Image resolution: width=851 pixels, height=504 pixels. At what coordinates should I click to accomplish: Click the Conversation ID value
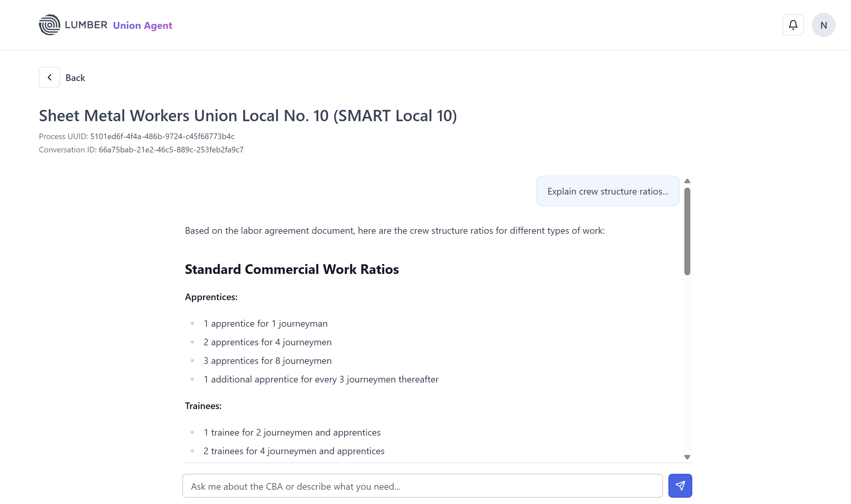(x=171, y=150)
